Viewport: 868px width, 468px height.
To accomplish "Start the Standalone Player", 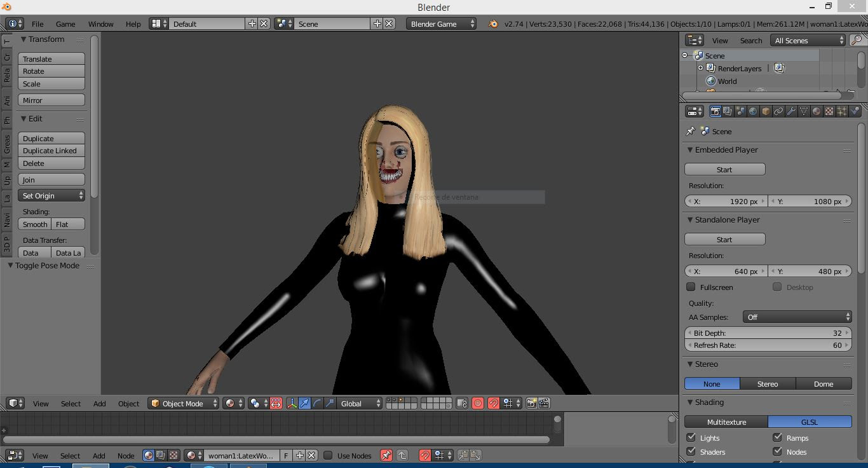I will pyautogui.click(x=724, y=239).
